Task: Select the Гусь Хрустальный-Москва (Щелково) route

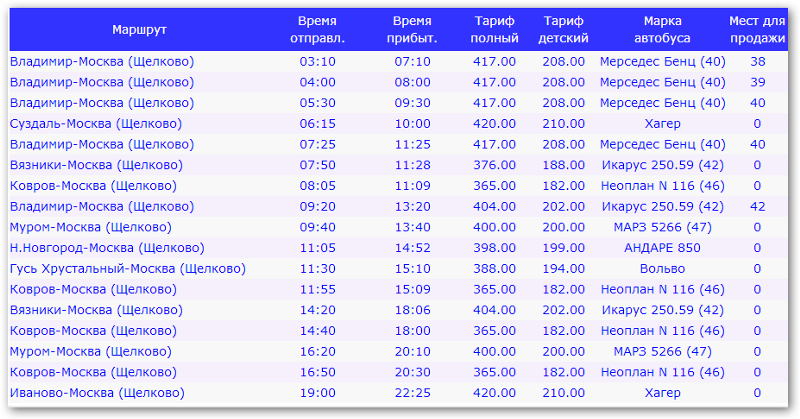Action: (128, 268)
